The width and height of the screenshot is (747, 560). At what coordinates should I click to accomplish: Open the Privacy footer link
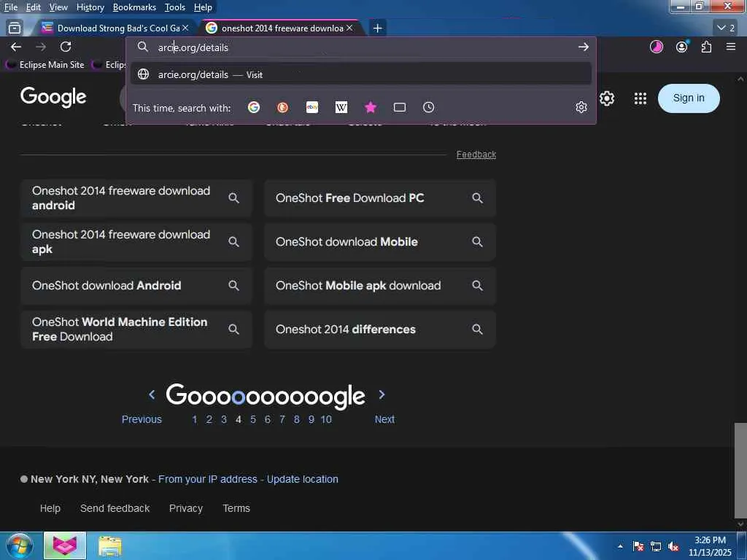pyautogui.click(x=186, y=508)
